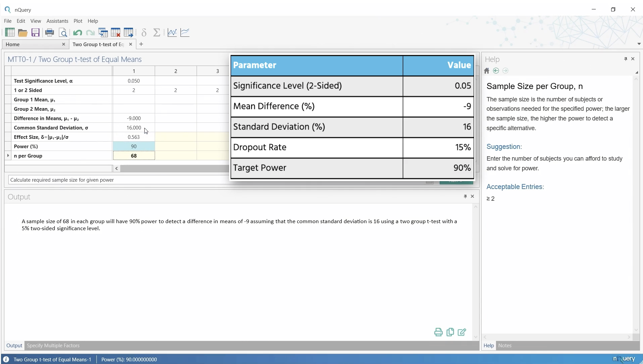This screenshot has height=364, width=643.
Task: Open file with the folder icon
Action: click(23, 32)
